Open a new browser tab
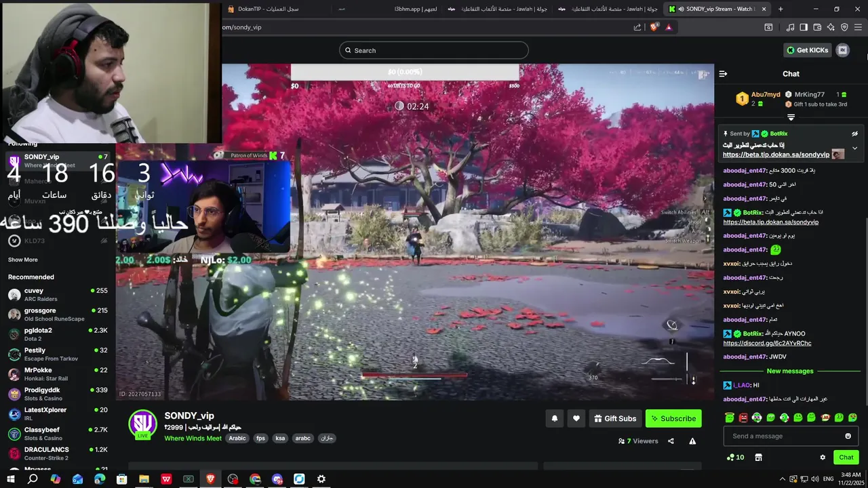 click(781, 9)
